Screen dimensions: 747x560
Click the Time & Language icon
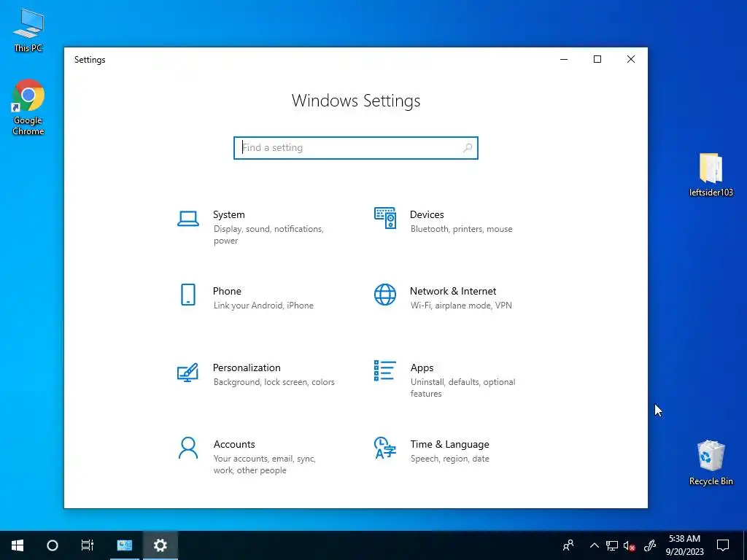tap(385, 448)
